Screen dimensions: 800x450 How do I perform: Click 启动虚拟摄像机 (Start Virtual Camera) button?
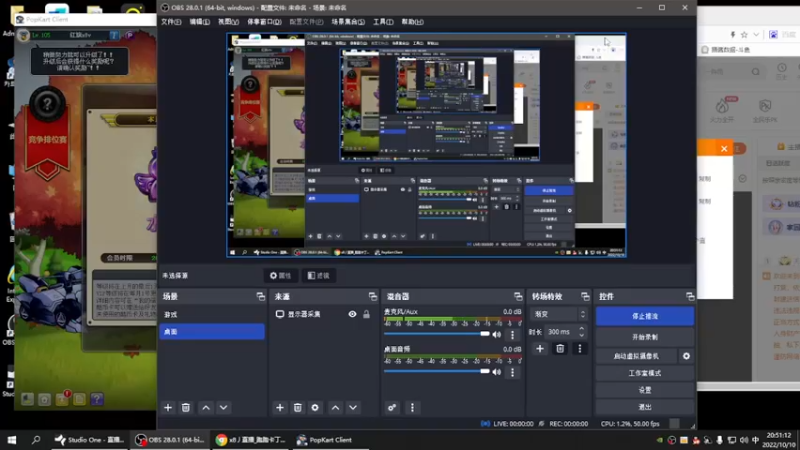tap(636, 356)
